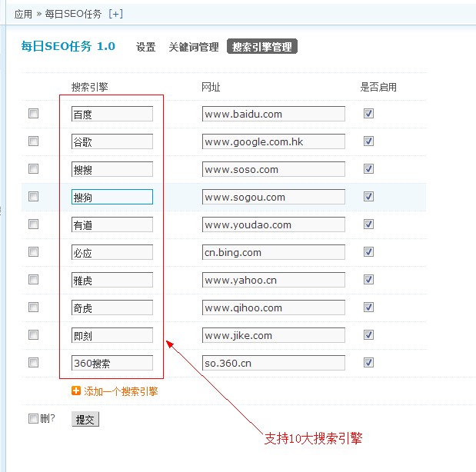
Task: Check the row selection box for 奇虎
Action: point(33,307)
